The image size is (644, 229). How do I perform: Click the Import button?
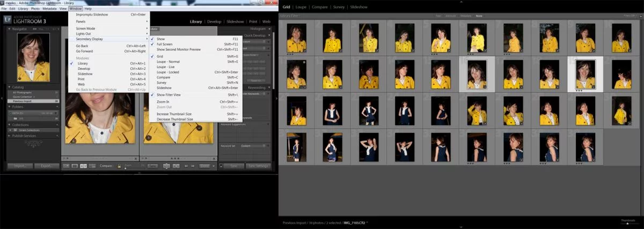click(20, 166)
